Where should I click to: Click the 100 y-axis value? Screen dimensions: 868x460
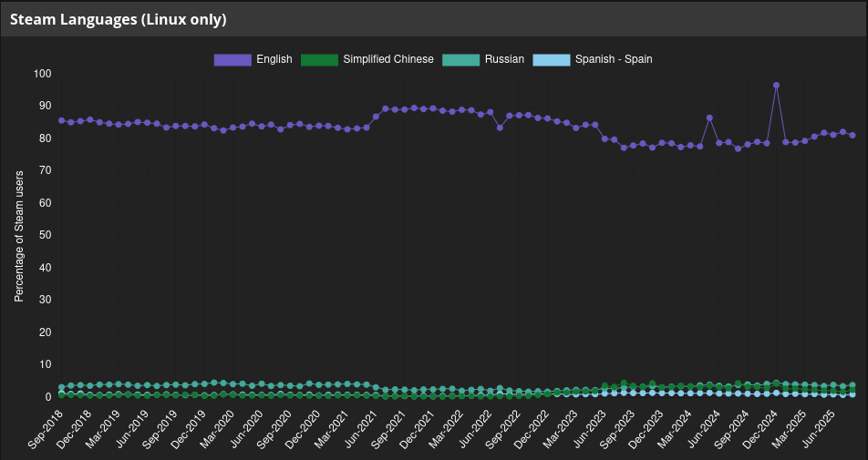coord(43,74)
